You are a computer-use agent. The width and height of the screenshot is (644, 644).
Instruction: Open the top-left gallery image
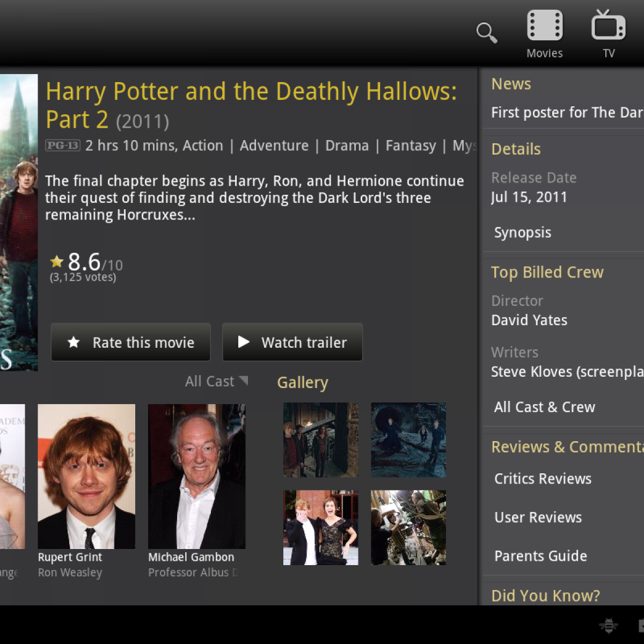tap(320, 440)
